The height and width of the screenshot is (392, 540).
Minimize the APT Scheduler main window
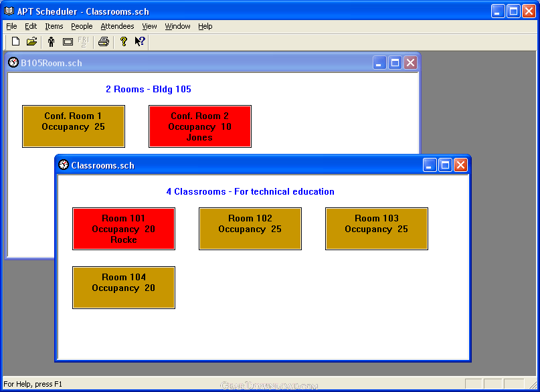[497, 11]
